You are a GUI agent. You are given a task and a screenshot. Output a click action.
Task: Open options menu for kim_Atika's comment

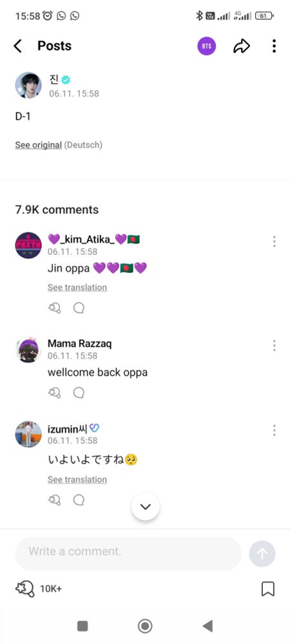274,241
